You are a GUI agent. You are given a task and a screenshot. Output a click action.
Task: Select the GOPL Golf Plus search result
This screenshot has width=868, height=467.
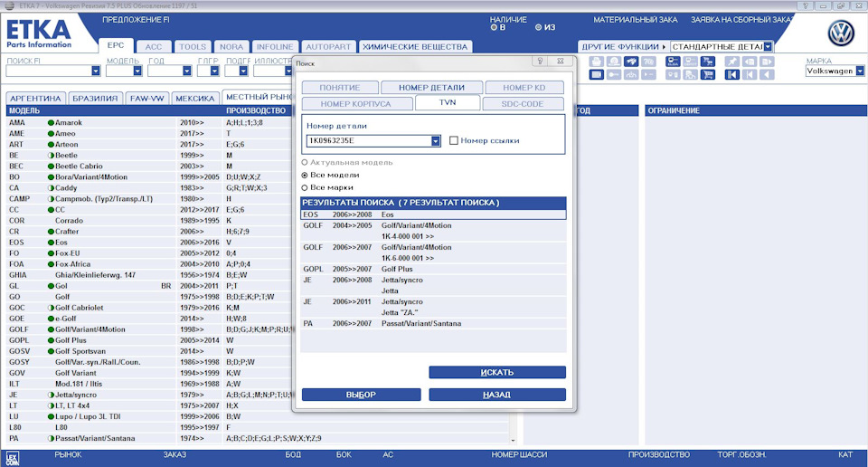[x=433, y=269]
